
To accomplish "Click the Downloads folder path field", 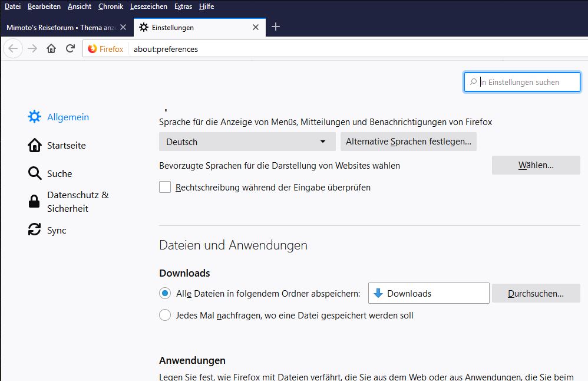I will (x=428, y=293).
